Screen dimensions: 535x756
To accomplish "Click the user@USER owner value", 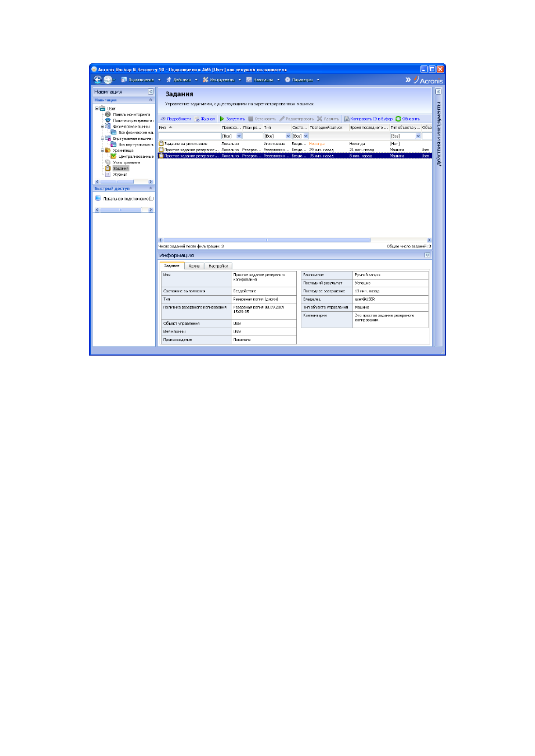I will click(x=365, y=299).
